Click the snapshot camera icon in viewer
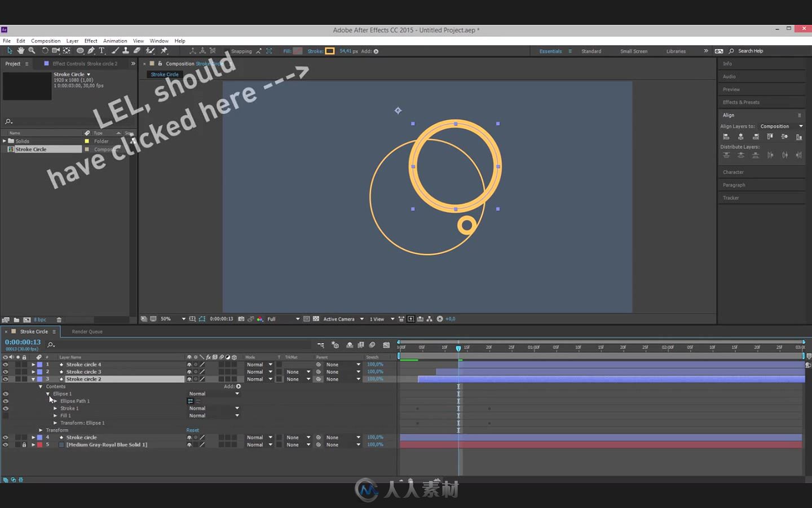The height and width of the screenshot is (508, 812). (241, 319)
